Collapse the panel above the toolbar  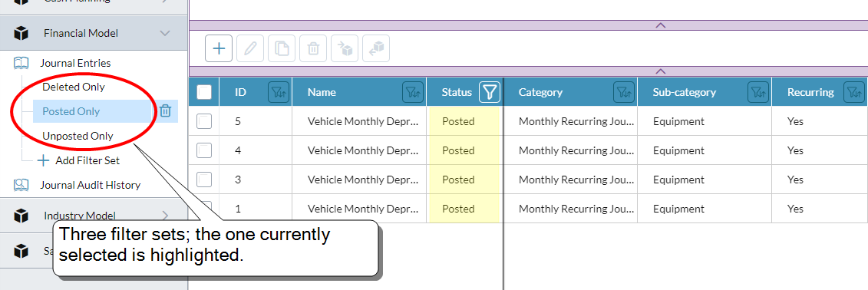pos(661,25)
